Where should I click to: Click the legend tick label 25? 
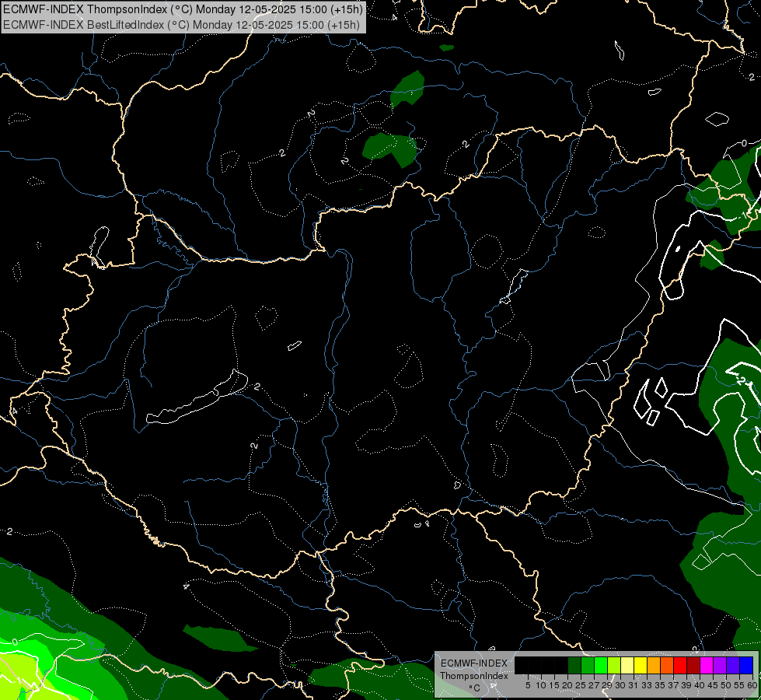581,685
